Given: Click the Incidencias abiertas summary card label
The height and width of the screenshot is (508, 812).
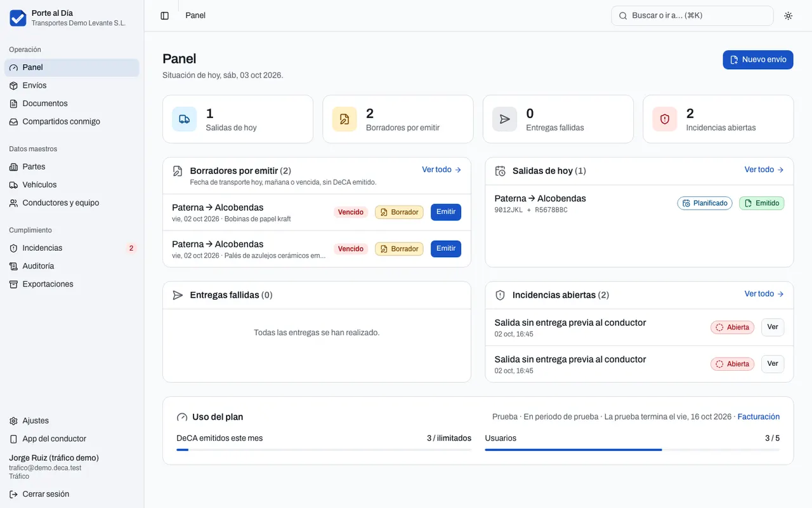Looking at the screenshot, I should point(721,128).
